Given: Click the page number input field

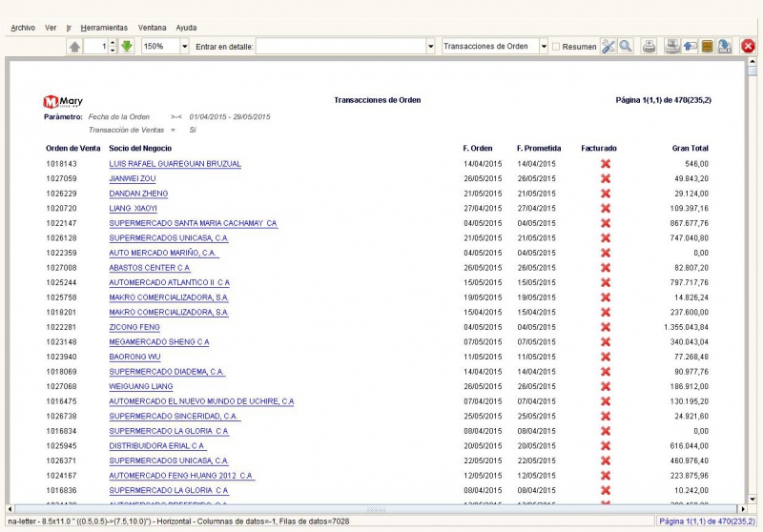Looking at the screenshot, I should 96,47.
